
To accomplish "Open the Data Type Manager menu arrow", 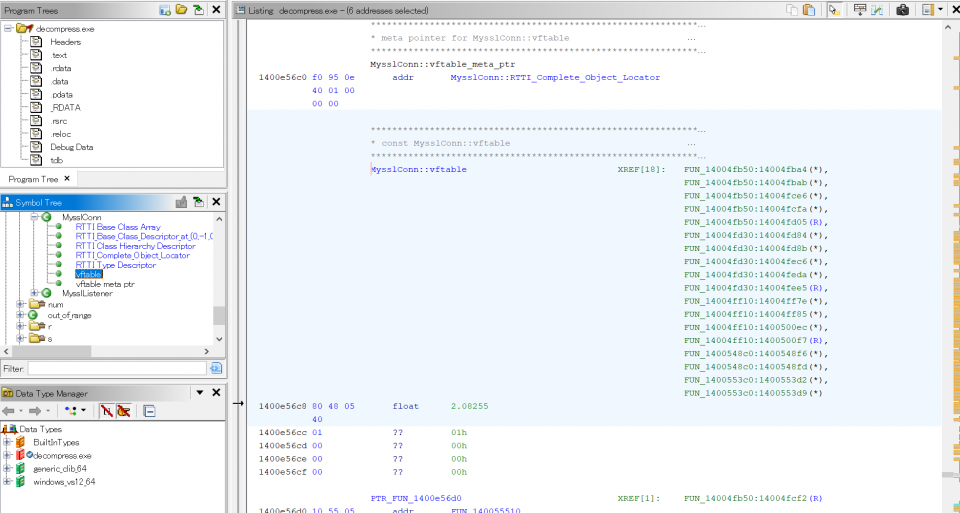I will click(200, 393).
